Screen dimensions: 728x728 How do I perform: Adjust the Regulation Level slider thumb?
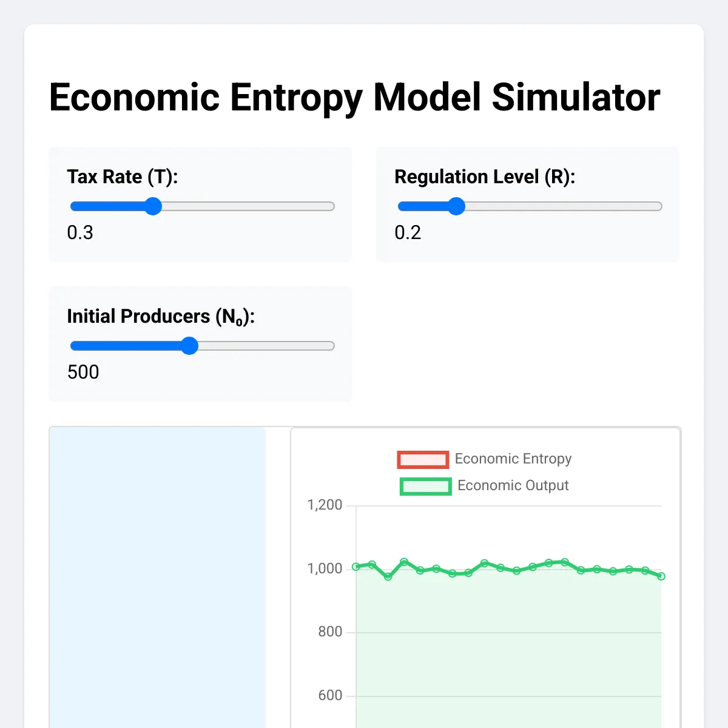pyautogui.click(x=457, y=206)
